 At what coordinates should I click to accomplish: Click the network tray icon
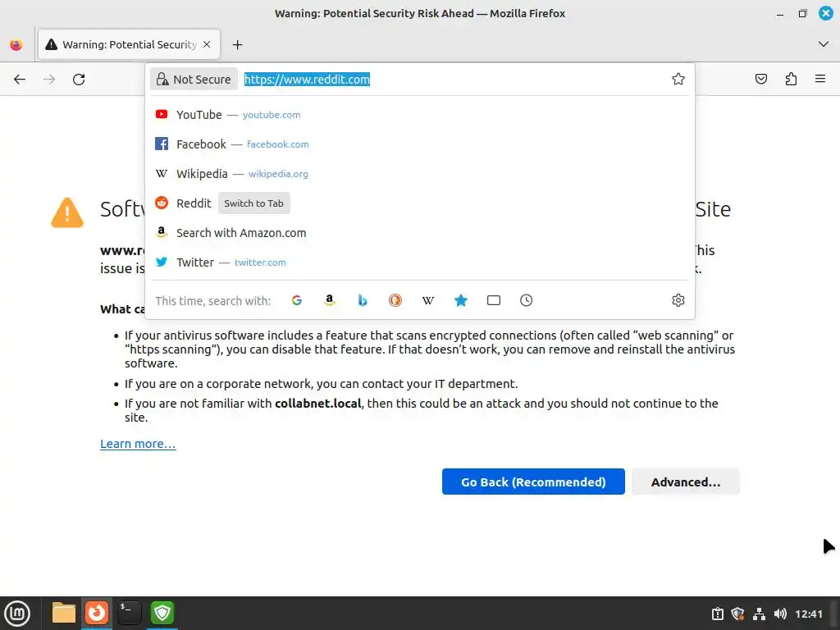click(x=759, y=614)
